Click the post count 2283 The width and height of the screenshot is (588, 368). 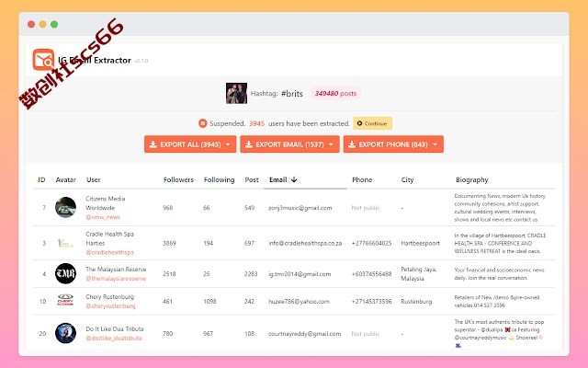pyautogui.click(x=251, y=274)
